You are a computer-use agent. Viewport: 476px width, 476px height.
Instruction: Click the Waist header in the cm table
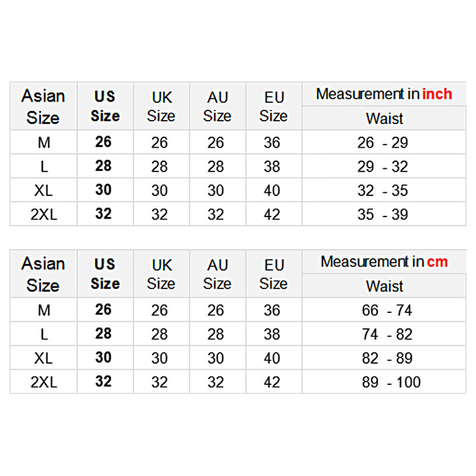[384, 286]
